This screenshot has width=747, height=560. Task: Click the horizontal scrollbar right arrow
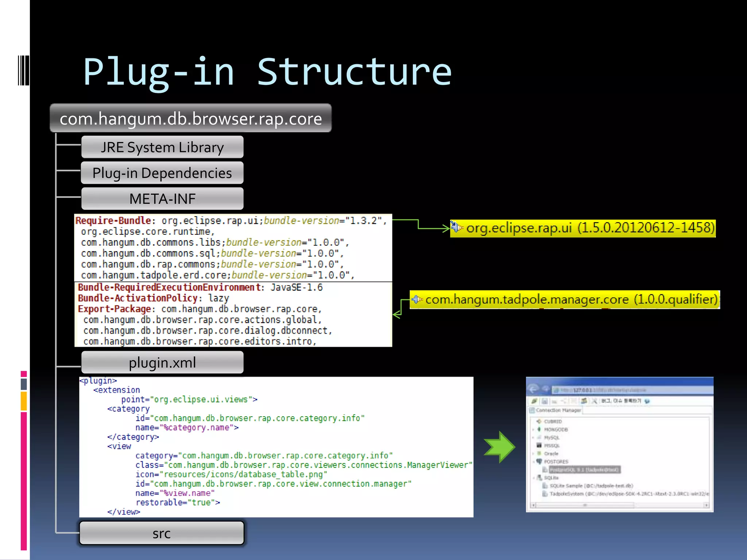tap(706, 505)
